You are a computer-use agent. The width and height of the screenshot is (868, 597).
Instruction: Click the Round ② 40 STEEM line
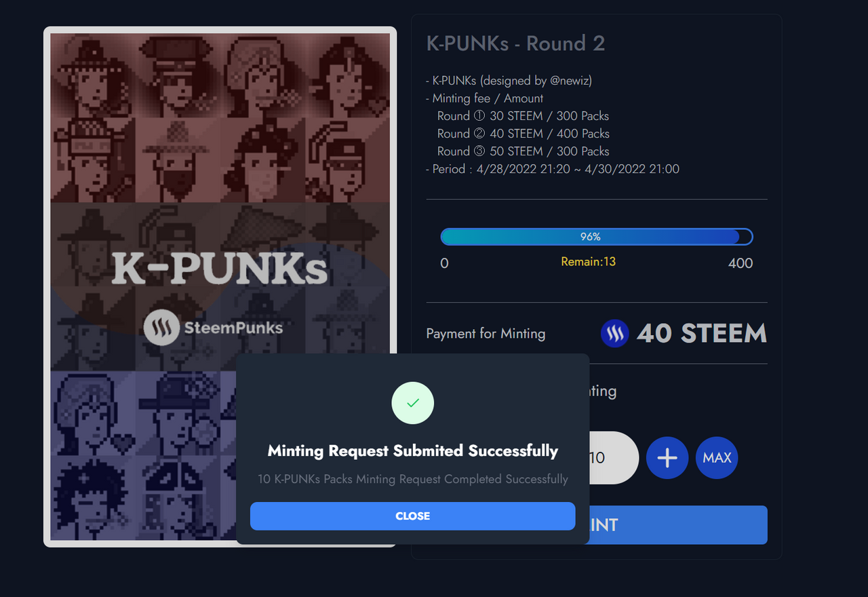[523, 134]
